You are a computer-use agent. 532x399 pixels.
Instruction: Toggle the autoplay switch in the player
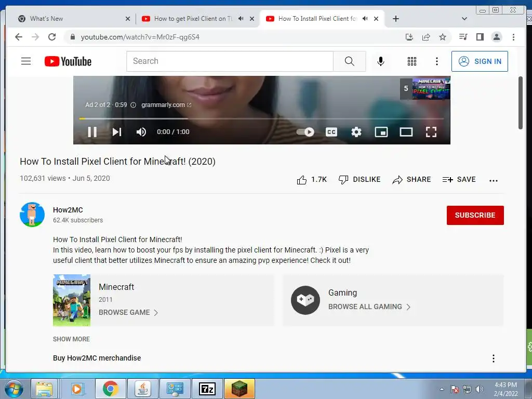click(305, 132)
